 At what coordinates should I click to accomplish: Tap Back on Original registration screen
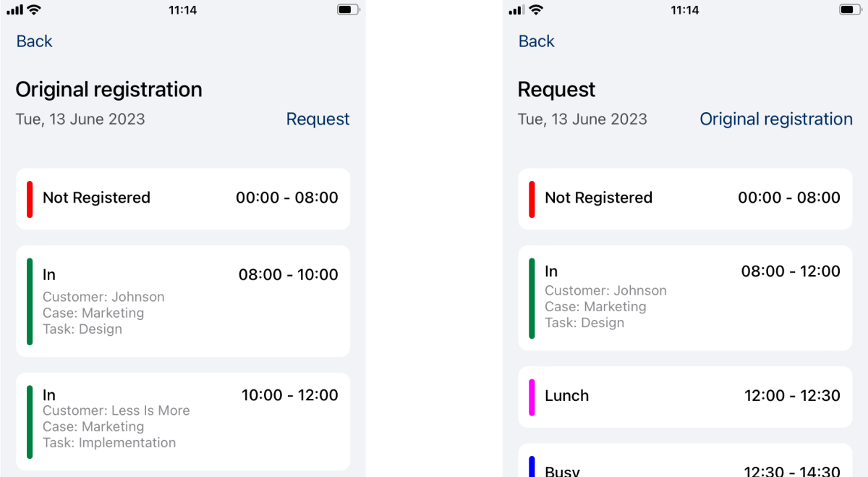(34, 41)
